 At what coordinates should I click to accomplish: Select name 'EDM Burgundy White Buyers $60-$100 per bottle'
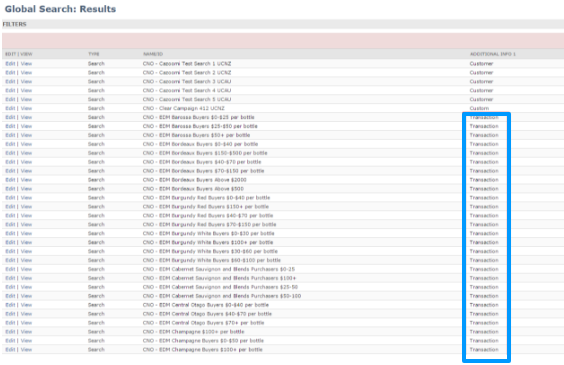point(220,260)
